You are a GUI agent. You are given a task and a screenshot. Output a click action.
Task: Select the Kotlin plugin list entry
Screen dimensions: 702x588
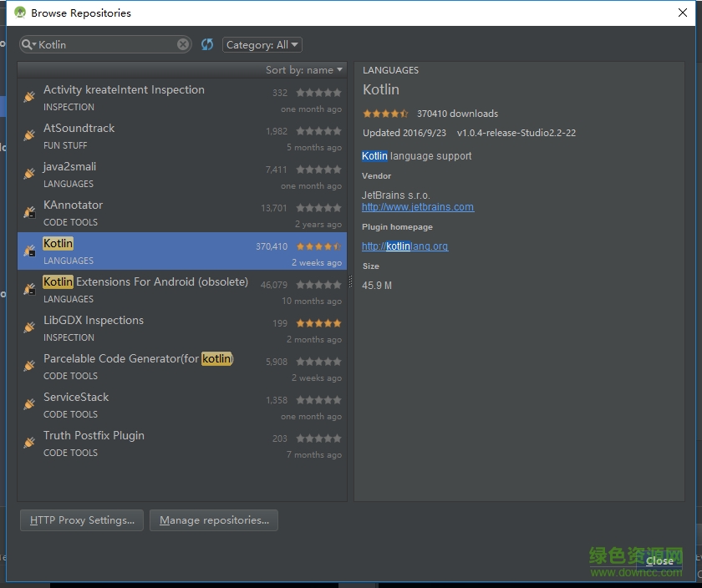coord(167,251)
